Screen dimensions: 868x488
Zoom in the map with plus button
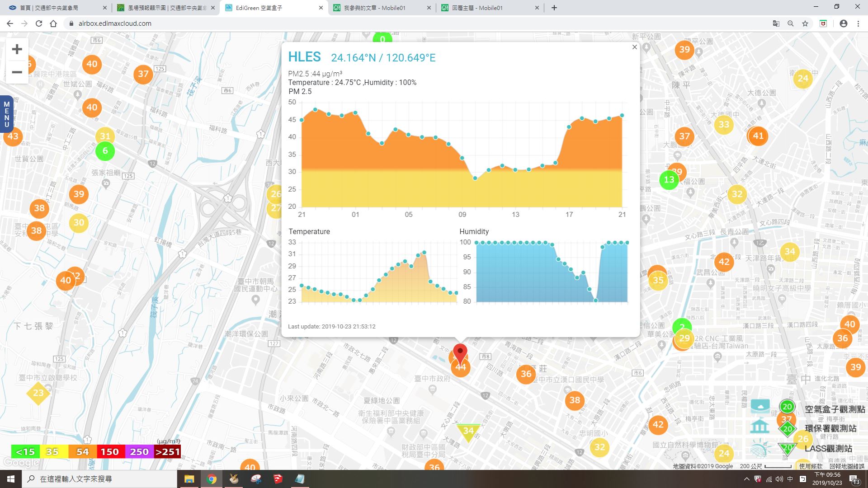click(x=17, y=49)
